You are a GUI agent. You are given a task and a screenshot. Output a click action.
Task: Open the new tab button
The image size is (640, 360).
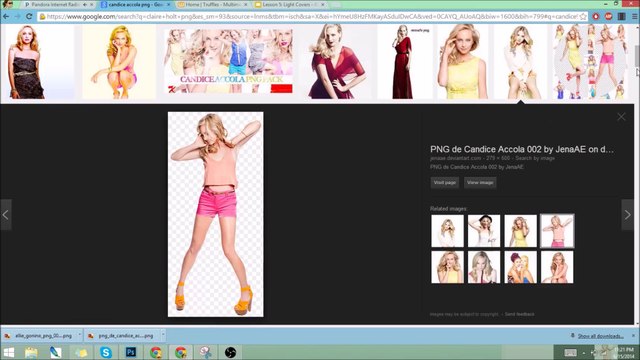[x=336, y=4]
